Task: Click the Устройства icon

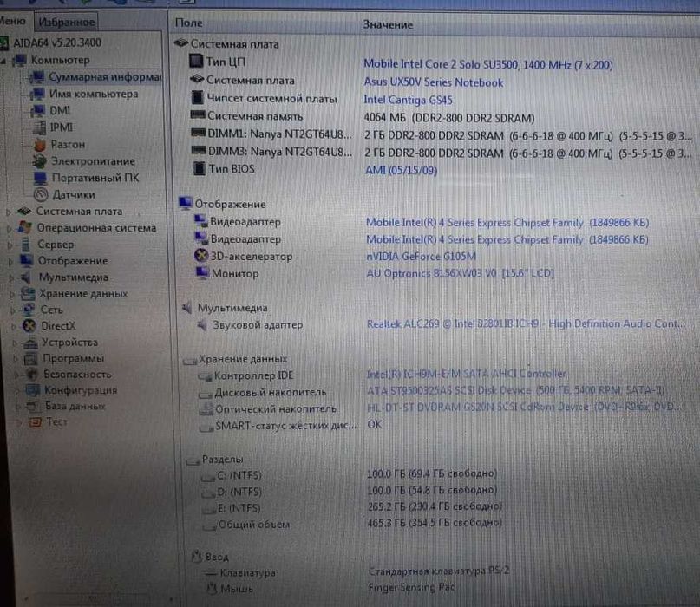Action: (30, 343)
